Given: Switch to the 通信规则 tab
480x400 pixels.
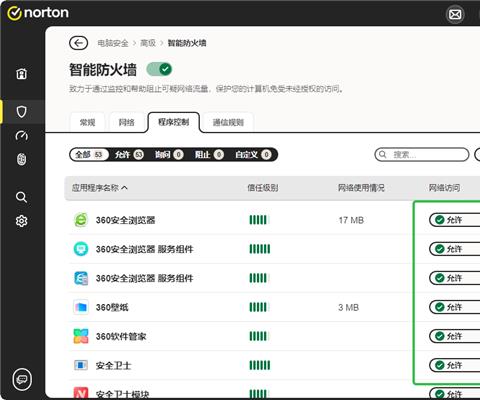Looking at the screenshot, I should pyautogui.click(x=228, y=122).
